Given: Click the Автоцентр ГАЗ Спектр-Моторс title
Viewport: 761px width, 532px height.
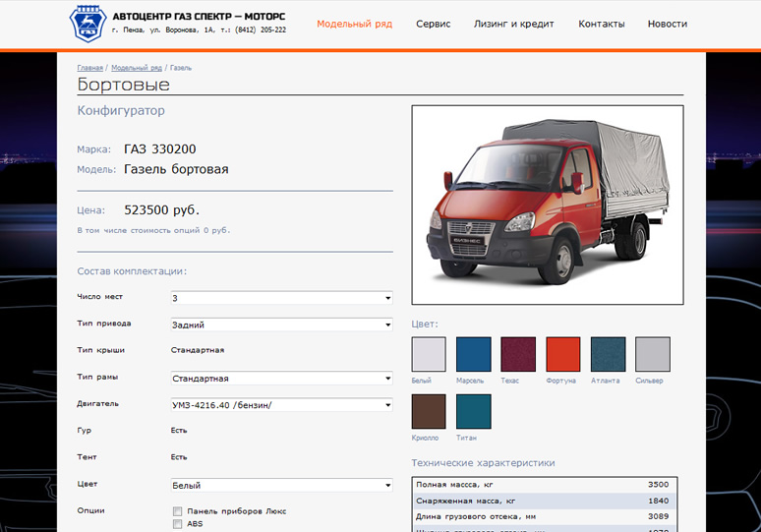Looking at the screenshot, I should click(x=199, y=17).
